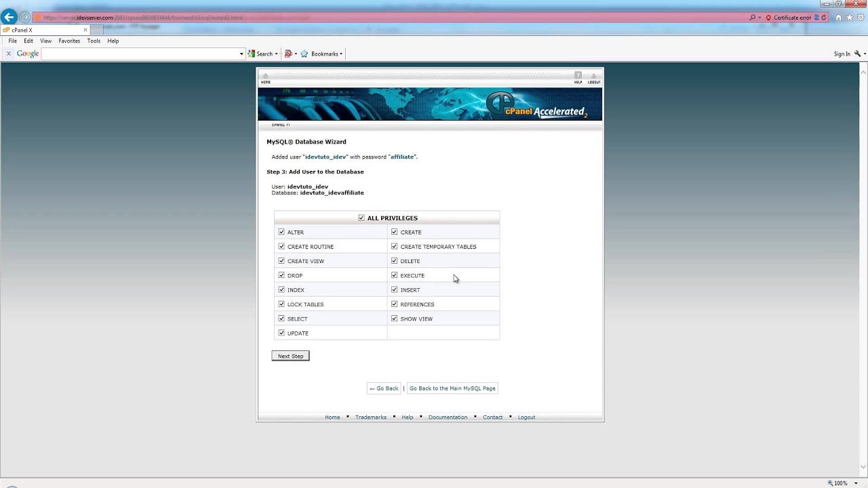Screen dimensions: 868x488
Task: Expand the share icon dropdown arrow
Action: (296, 54)
